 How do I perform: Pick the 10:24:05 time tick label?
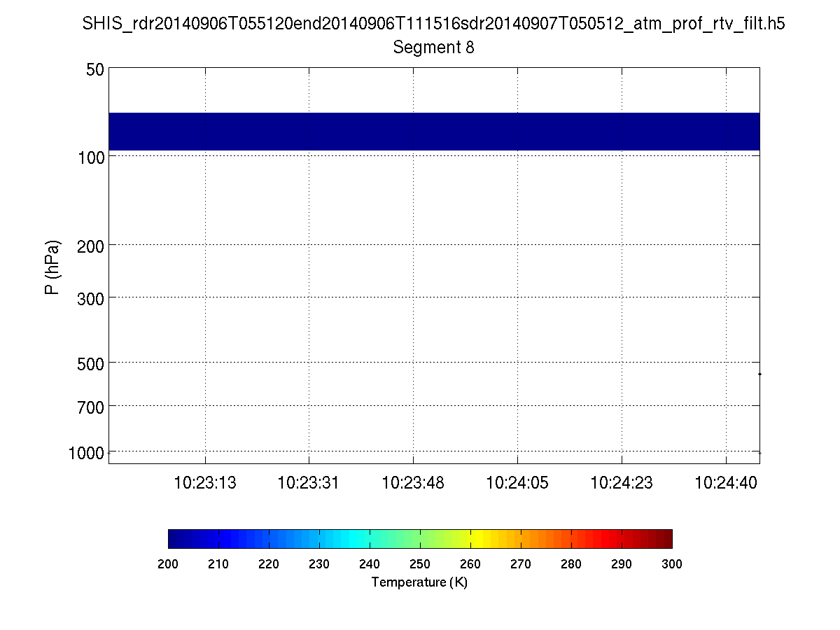[x=517, y=482]
